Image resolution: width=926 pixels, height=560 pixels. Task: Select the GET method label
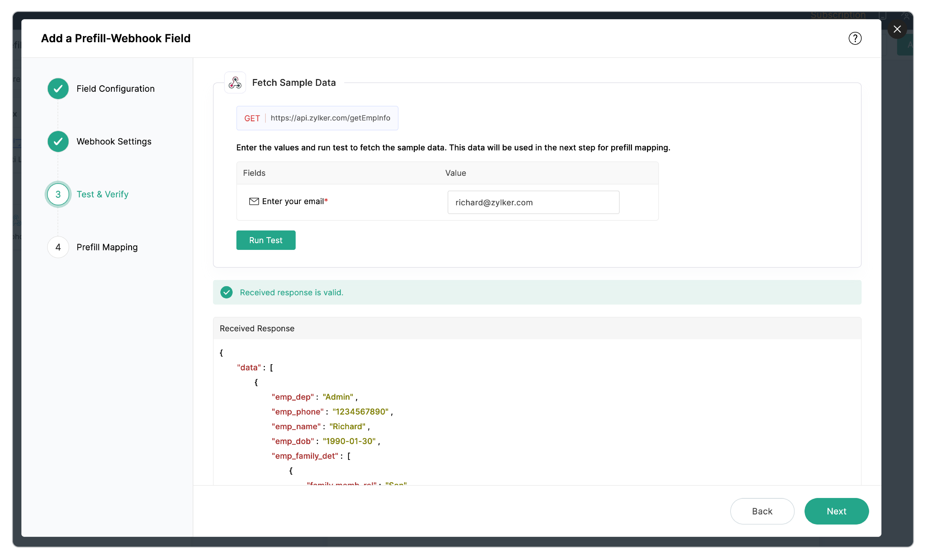tap(252, 118)
